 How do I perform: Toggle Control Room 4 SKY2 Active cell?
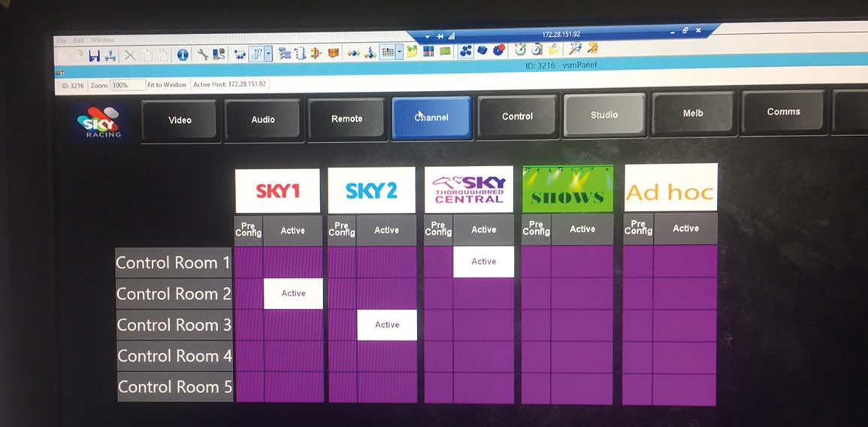(x=387, y=356)
